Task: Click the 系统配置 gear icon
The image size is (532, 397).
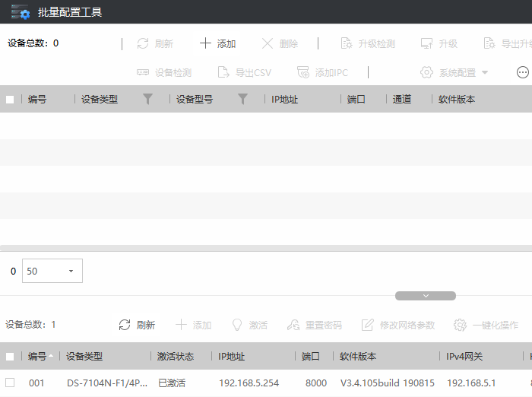Action: pos(426,72)
